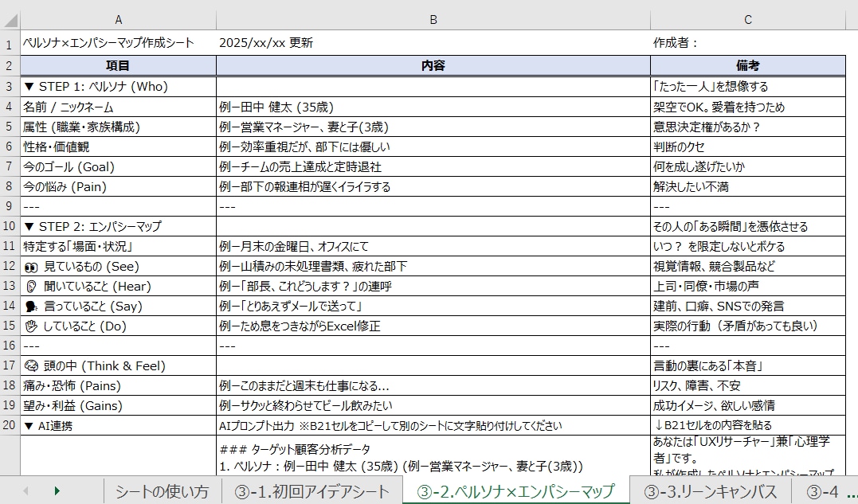Click the cell 例ー「部長、これどうします？」の連呼
This screenshot has height=504, width=858.
coord(433,286)
